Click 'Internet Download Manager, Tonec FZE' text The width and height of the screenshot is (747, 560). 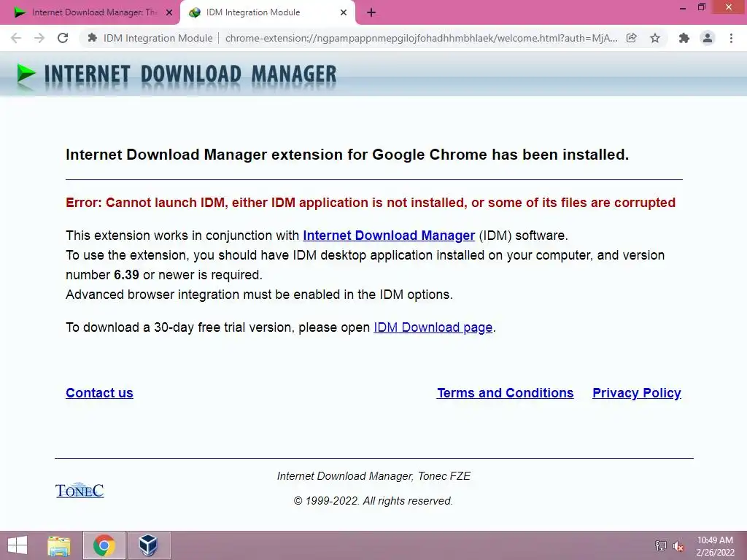pyautogui.click(x=373, y=476)
